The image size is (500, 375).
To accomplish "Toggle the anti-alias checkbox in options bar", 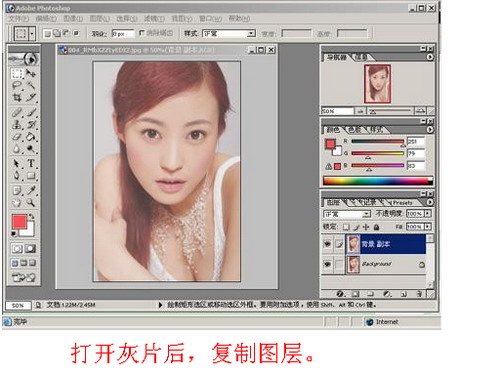I will click(142, 33).
